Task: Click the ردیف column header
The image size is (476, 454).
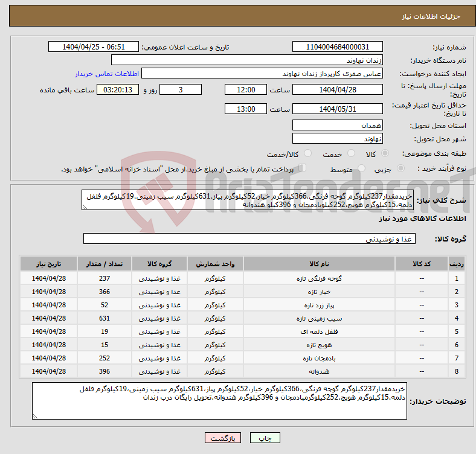Action: [457, 264]
